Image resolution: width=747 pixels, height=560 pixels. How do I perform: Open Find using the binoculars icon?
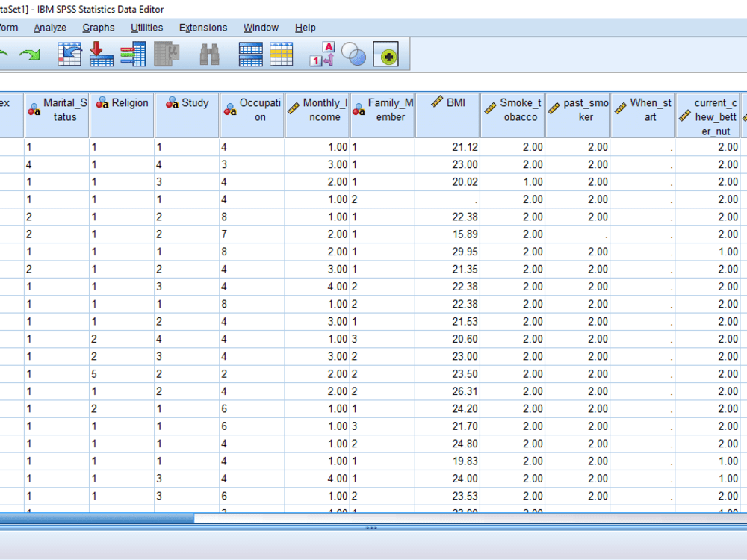tap(210, 54)
